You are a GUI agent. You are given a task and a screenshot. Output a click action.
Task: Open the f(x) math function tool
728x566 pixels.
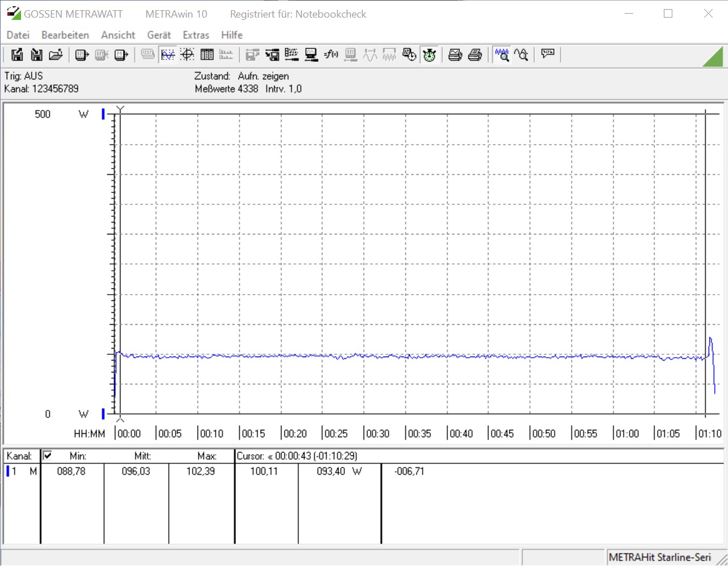coord(331,54)
